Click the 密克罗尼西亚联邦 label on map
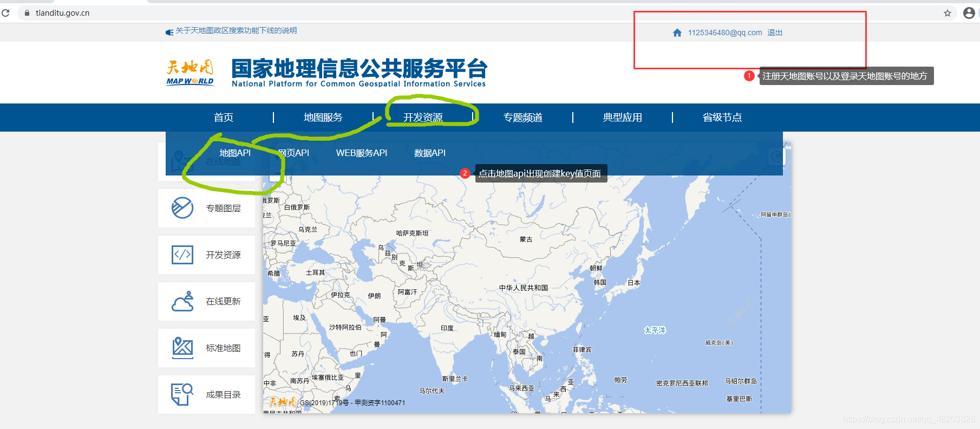This screenshot has height=429, width=980. pos(682,383)
